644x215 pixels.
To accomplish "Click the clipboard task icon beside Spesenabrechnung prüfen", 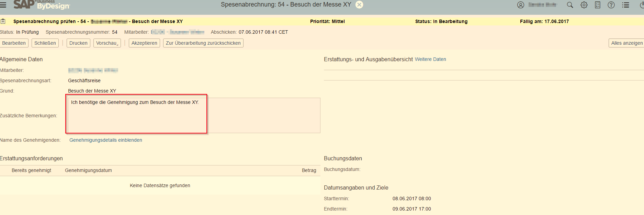I will point(3,21).
